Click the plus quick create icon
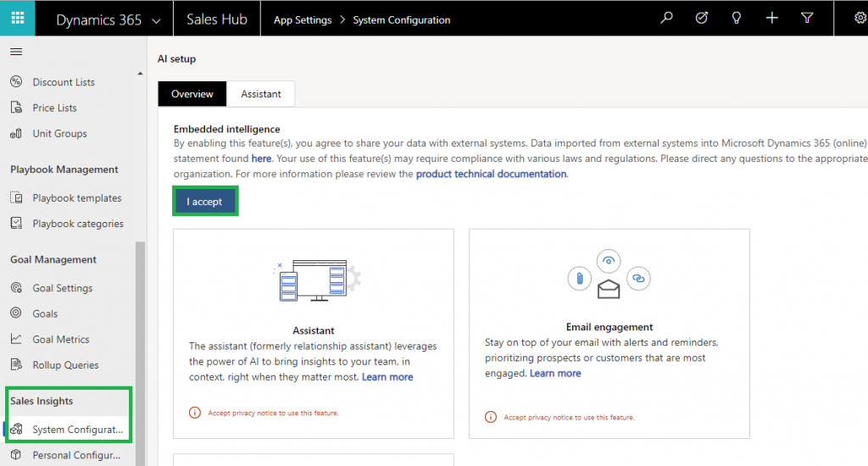Image resolution: width=868 pixels, height=466 pixels. [x=771, y=18]
